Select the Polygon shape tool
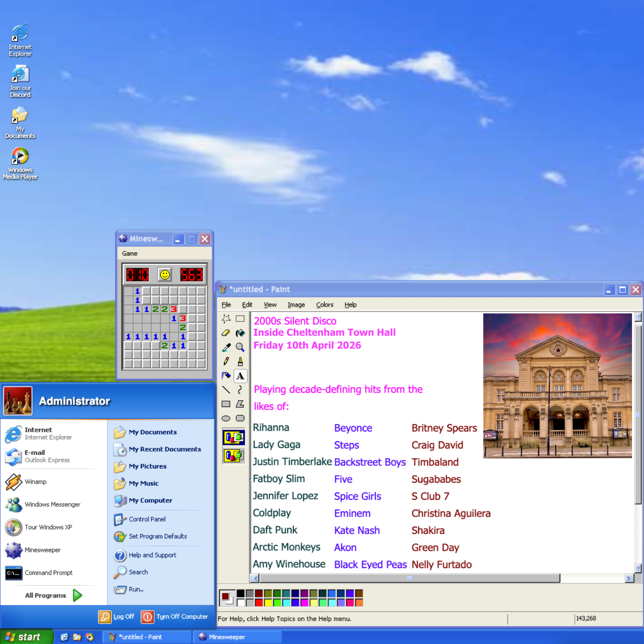Image resolution: width=644 pixels, height=644 pixels. 240,404
